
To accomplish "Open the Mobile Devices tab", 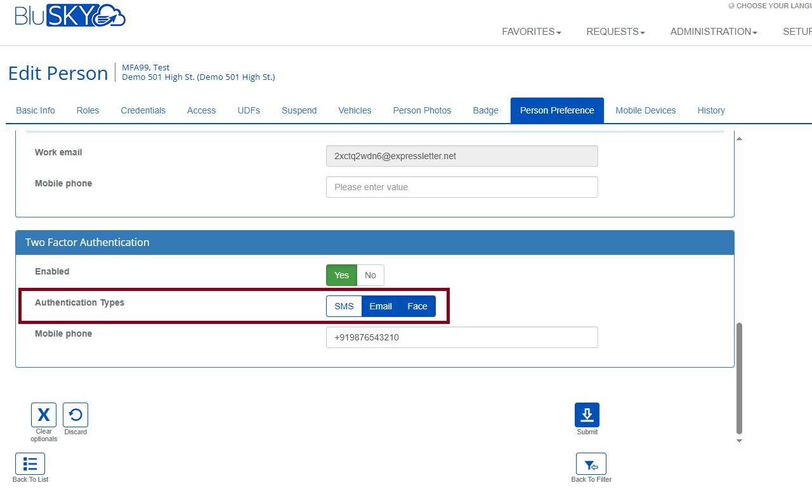I will [x=645, y=110].
